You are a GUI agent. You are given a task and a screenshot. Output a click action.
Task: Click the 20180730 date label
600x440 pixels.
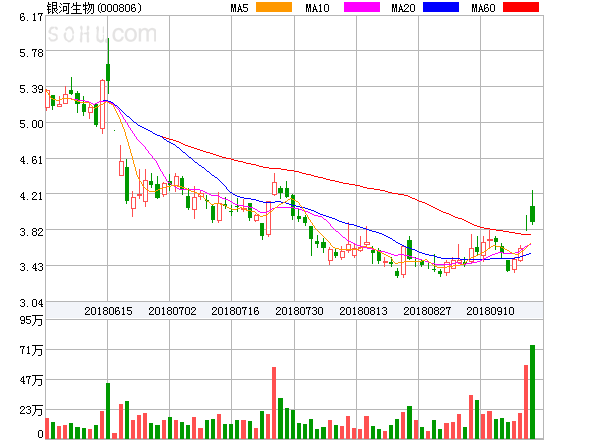299,311
